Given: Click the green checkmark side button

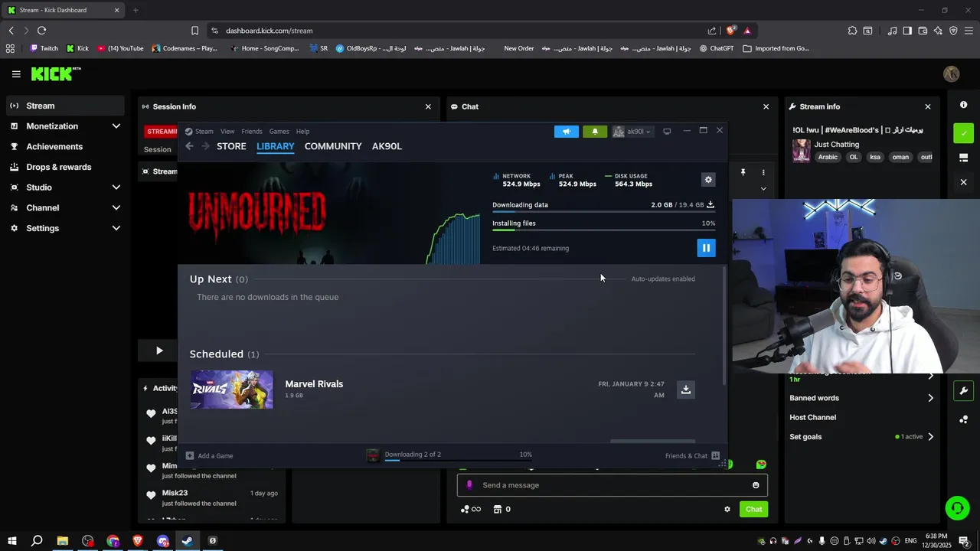Looking at the screenshot, I should click(964, 133).
